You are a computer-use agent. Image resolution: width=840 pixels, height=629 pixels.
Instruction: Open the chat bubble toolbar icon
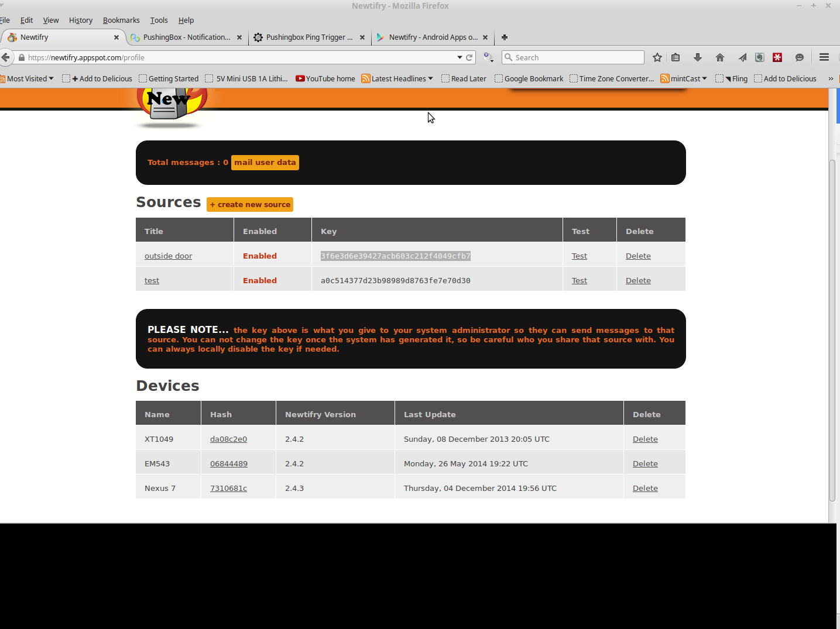tap(800, 57)
